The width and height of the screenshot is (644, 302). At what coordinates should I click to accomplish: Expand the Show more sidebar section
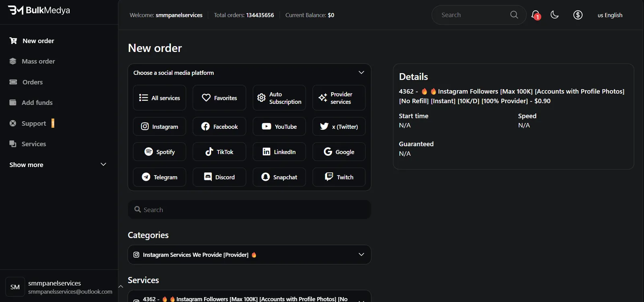click(58, 165)
